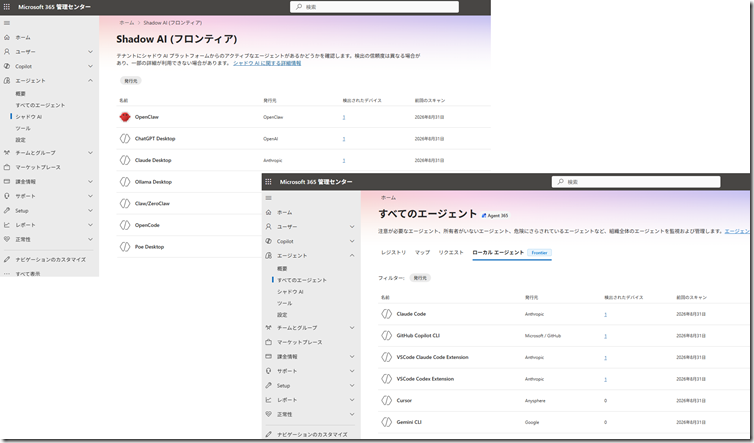Click ナビゲーションのカスタマイズ pencil icon in Shadow AI window
This screenshot has width=754, height=443.
pos(7,259)
